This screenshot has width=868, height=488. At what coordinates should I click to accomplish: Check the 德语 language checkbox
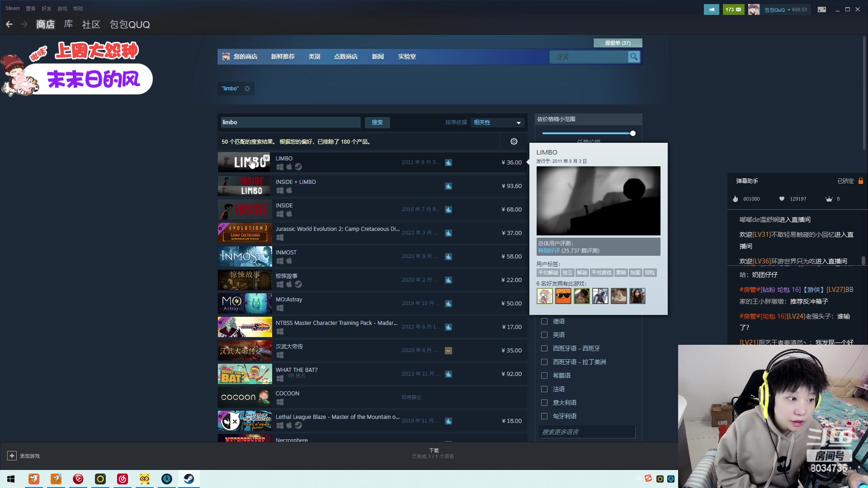pos(544,322)
